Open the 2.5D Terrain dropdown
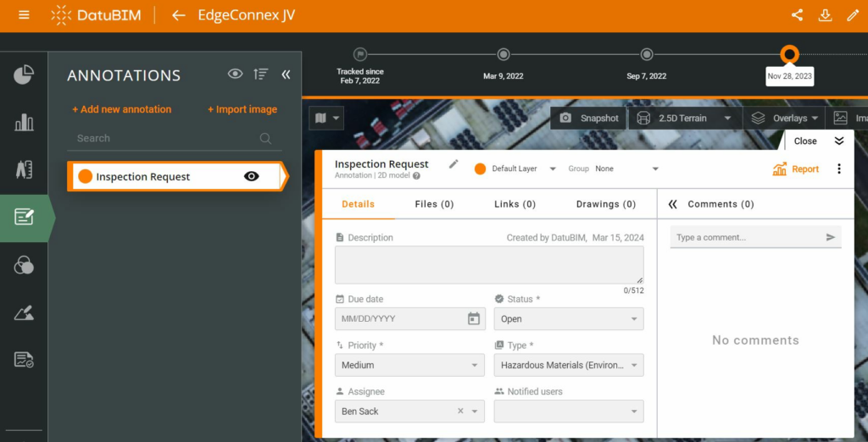This screenshot has height=442, width=868. point(684,118)
